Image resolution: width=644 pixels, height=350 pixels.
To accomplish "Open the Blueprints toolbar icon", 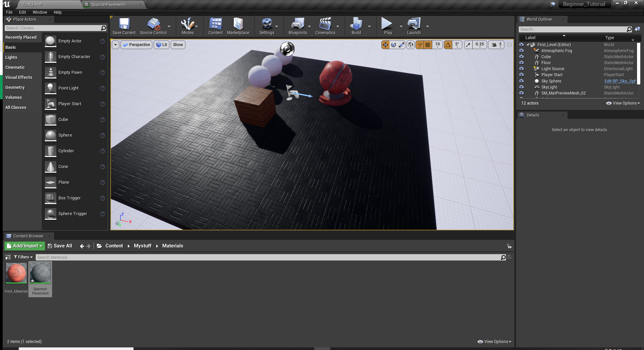I will click(x=298, y=26).
